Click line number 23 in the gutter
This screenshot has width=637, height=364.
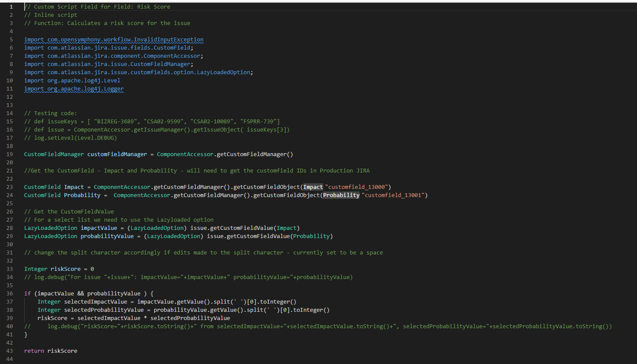click(x=9, y=187)
